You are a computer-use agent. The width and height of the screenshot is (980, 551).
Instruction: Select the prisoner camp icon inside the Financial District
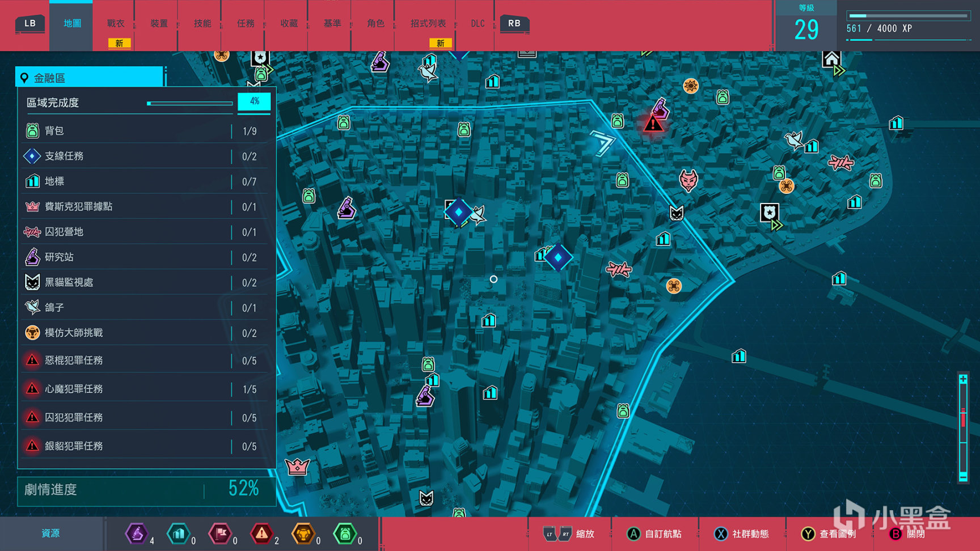(x=619, y=269)
